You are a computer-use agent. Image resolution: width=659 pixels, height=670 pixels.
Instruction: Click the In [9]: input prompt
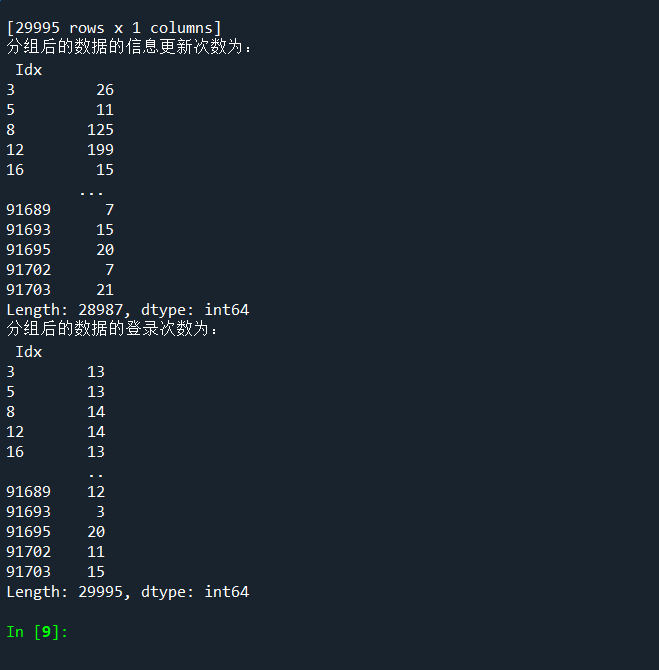point(37,632)
